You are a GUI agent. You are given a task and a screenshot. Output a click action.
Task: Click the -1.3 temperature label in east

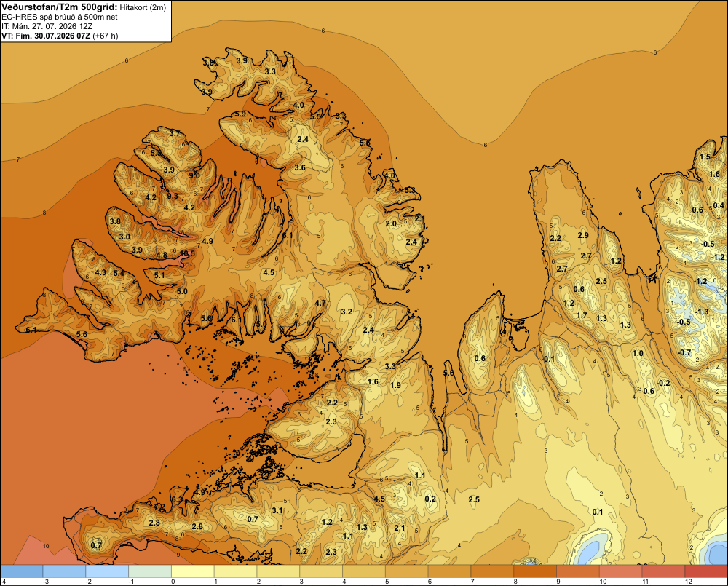click(x=702, y=312)
